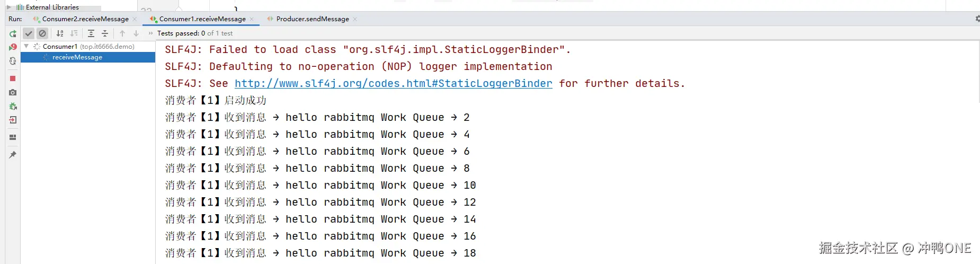
Task: Stop the running process with red square
Action: (13, 78)
